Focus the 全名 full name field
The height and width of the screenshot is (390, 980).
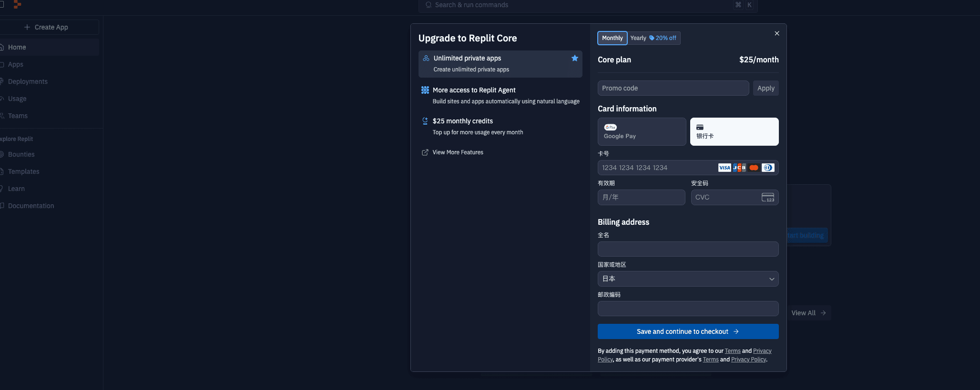[x=688, y=249]
